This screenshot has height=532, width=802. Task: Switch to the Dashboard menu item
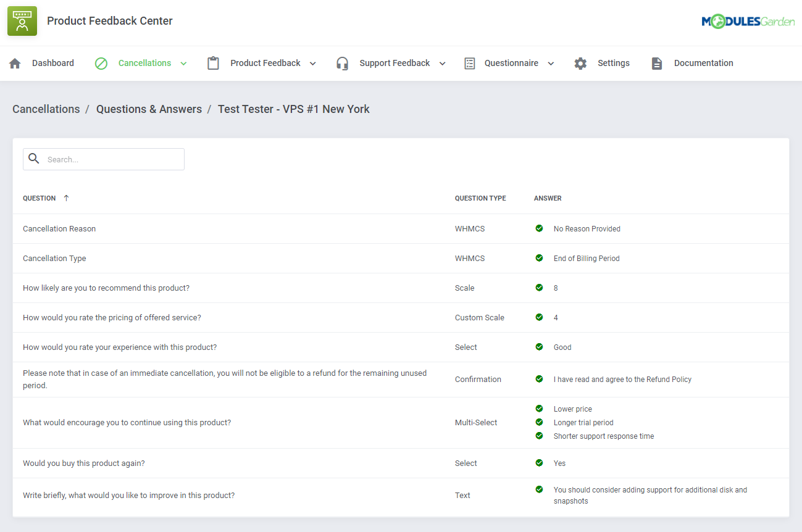click(52, 62)
